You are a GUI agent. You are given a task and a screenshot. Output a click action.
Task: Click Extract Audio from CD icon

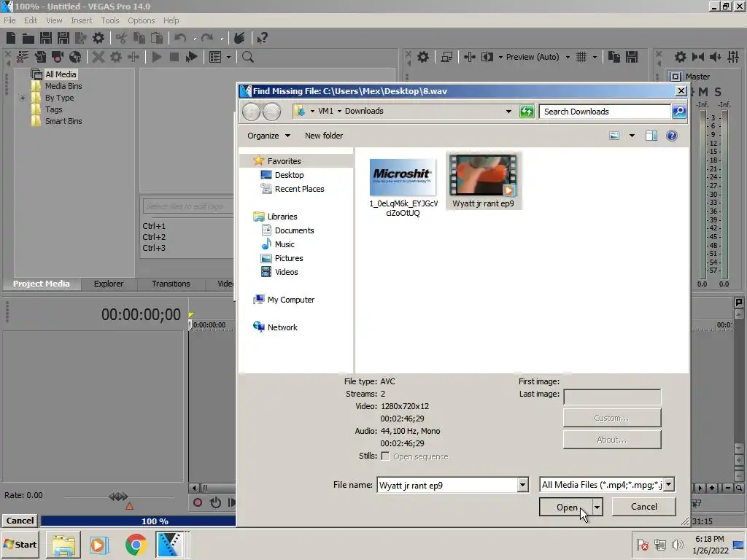[75, 57]
